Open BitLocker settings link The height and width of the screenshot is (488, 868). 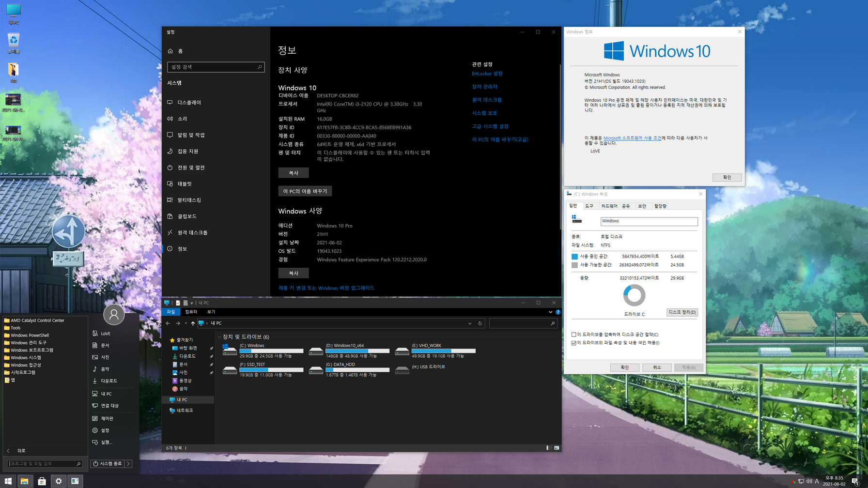487,74
